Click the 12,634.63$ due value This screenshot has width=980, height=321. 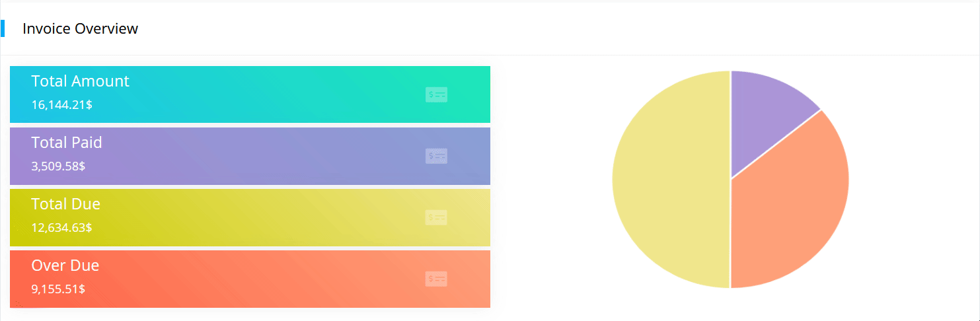pyautogui.click(x=61, y=228)
